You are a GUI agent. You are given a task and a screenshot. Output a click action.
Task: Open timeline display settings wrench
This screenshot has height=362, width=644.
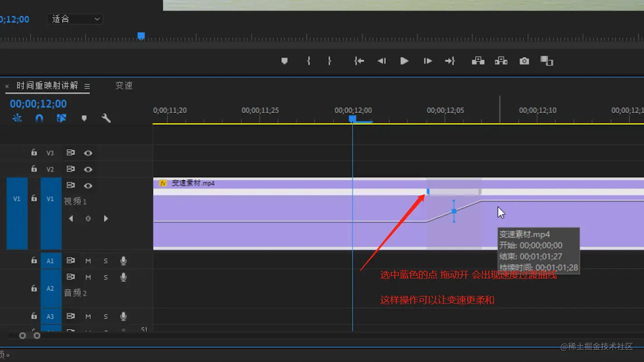(106, 118)
